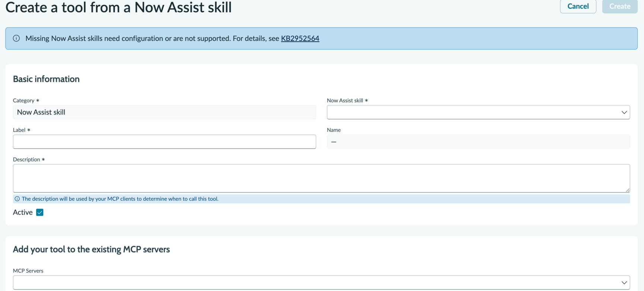Click the Create button
Image resolution: width=644 pixels, height=291 pixels.
(x=619, y=6)
